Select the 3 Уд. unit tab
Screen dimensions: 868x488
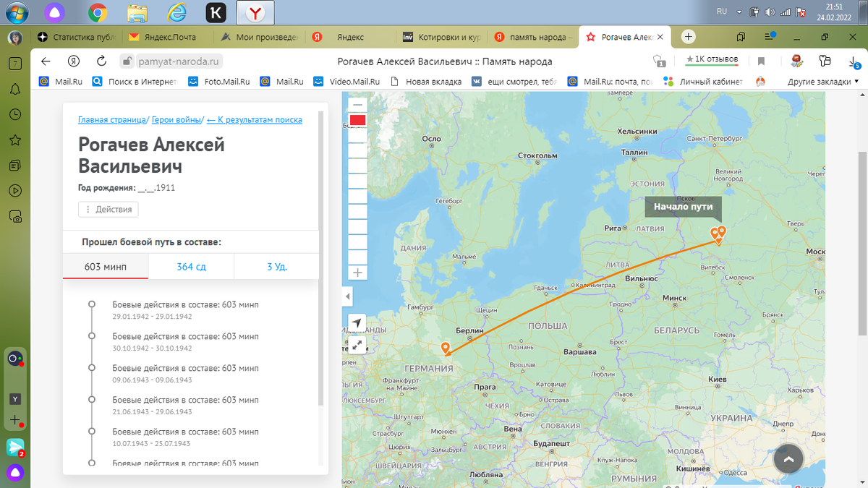[x=276, y=267]
